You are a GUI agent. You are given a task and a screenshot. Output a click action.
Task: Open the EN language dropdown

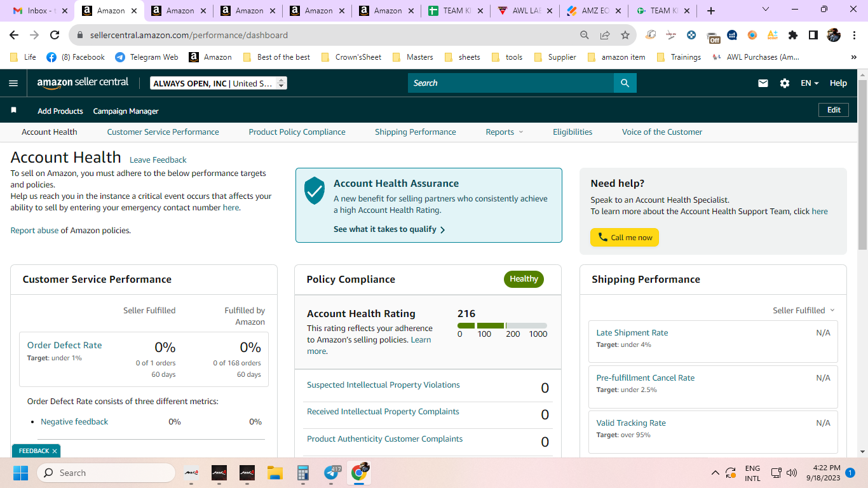click(810, 83)
